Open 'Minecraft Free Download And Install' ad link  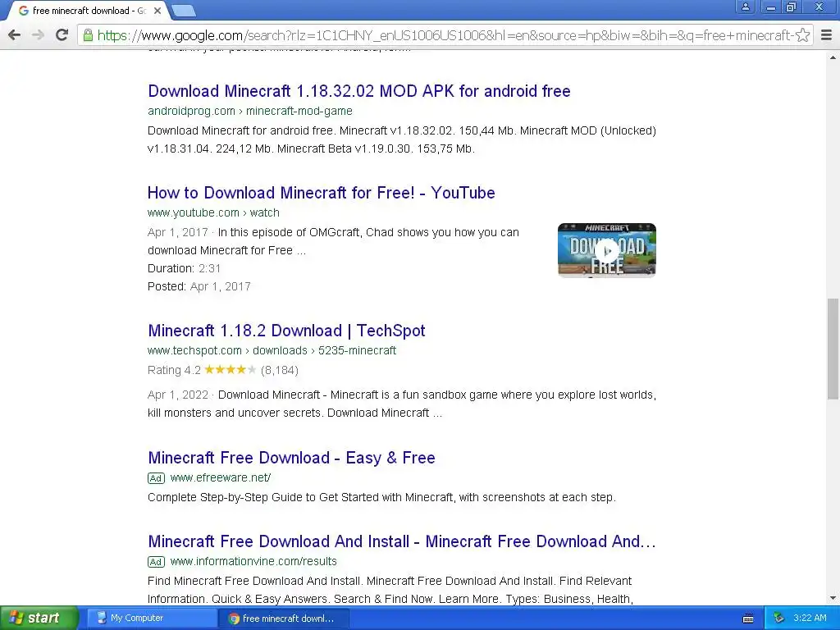[x=402, y=541]
